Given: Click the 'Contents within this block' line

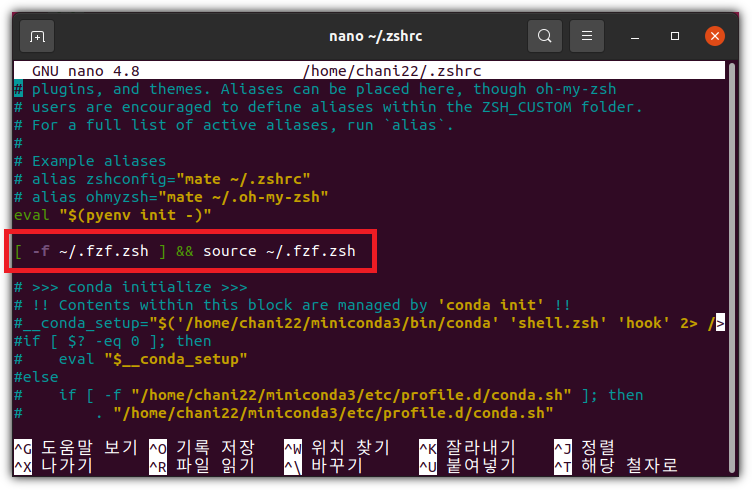Looking at the screenshot, I should pyautogui.click(x=293, y=305).
